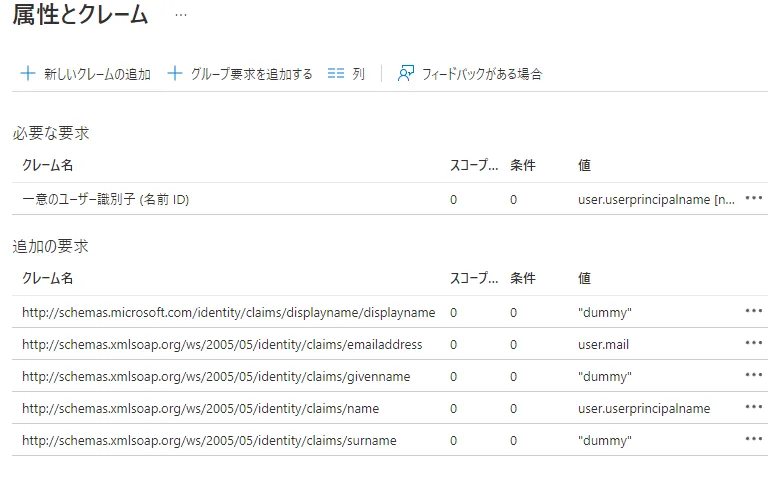This screenshot has height=497, width=768.
Task: Select the 新しいクレームの追加 toolbar label
Action: (97, 74)
